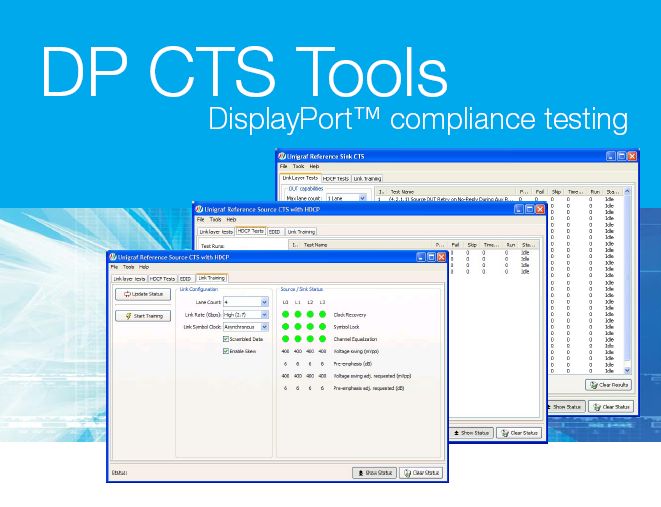
Task: Open File menu in middle Source CTS window
Action: (201, 220)
